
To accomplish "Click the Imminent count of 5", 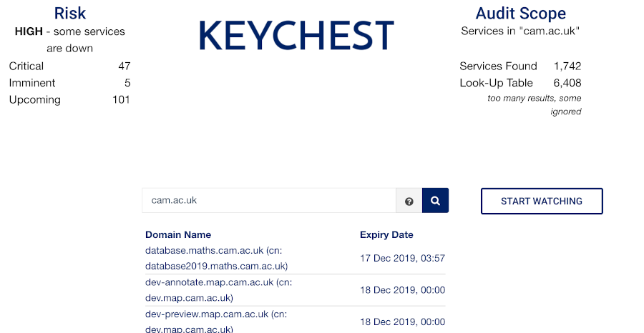I will coord(127,83).
